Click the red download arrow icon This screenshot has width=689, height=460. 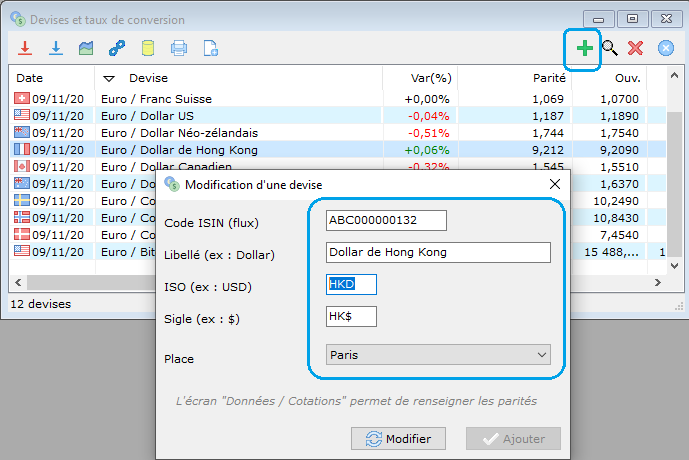(25, 48)
